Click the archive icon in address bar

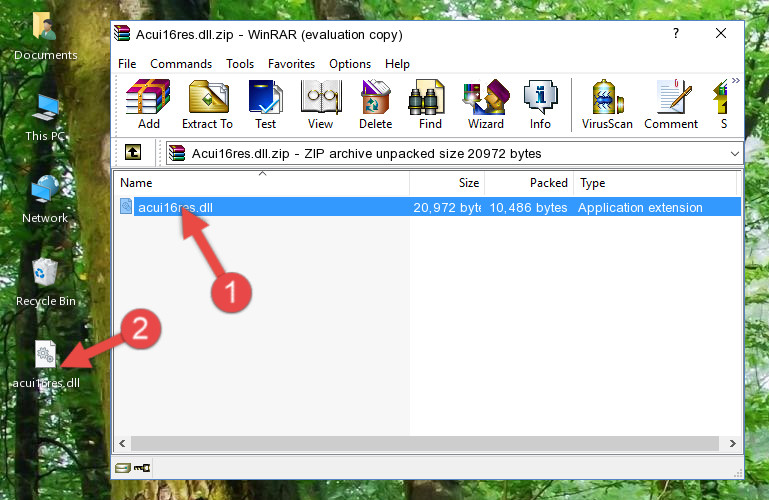177,153
